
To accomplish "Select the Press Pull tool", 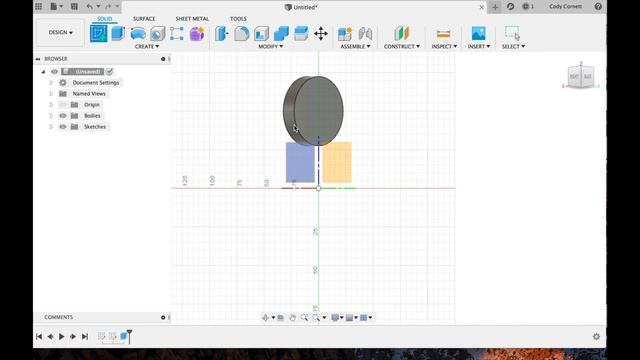I will [x=222, y=33].
